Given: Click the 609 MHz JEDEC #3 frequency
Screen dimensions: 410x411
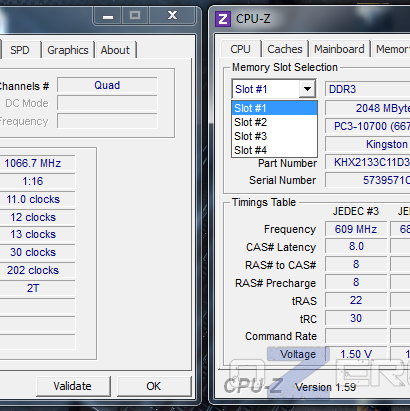Looking at the screenshot, I should coord(356,229).
